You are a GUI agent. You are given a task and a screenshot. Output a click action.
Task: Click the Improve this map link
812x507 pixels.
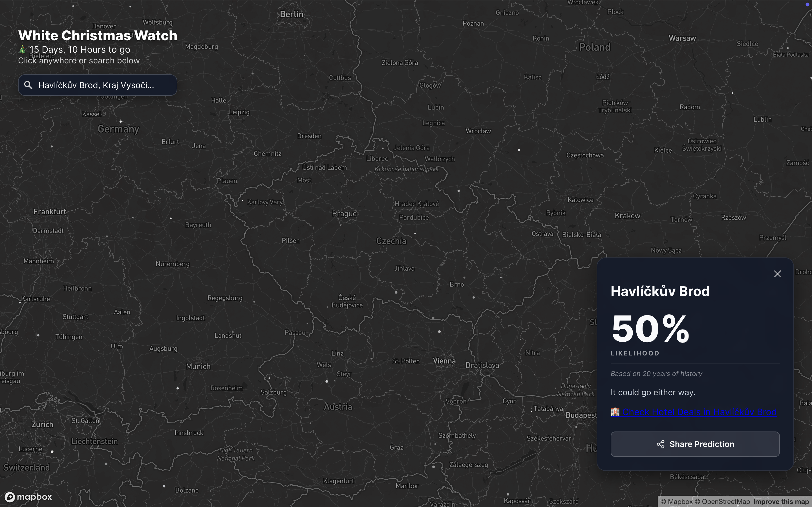pyautogui.click(x=781, y=502)
